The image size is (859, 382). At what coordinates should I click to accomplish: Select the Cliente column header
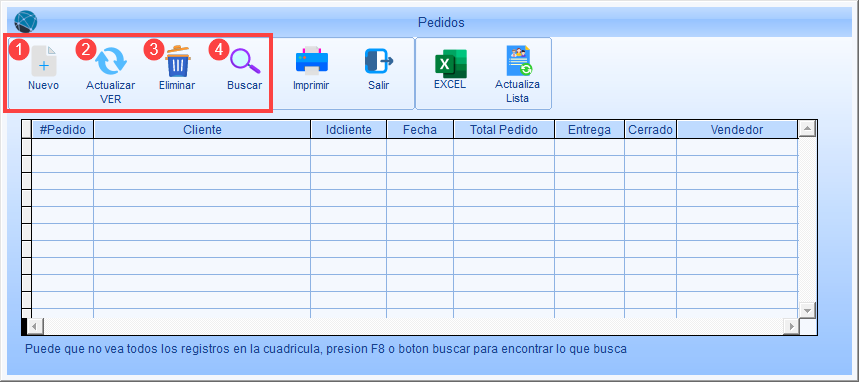tap(202, 130)
